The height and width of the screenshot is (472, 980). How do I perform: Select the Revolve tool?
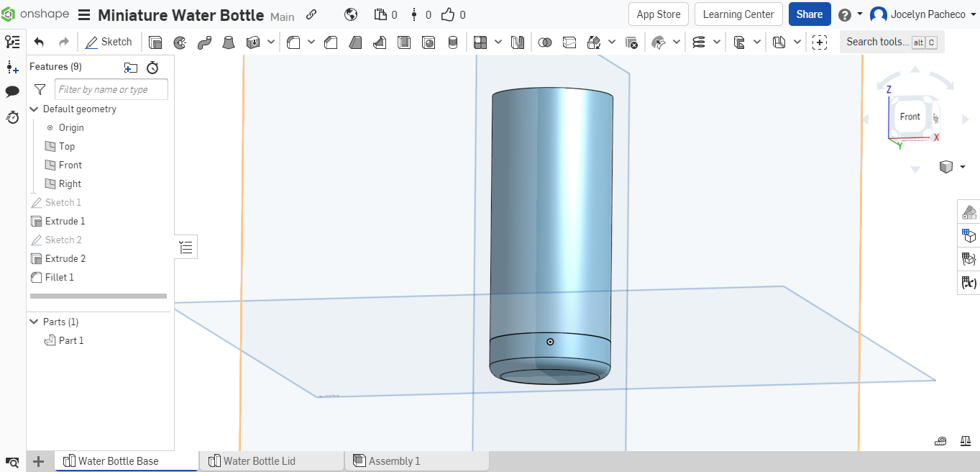click(180, 42)
